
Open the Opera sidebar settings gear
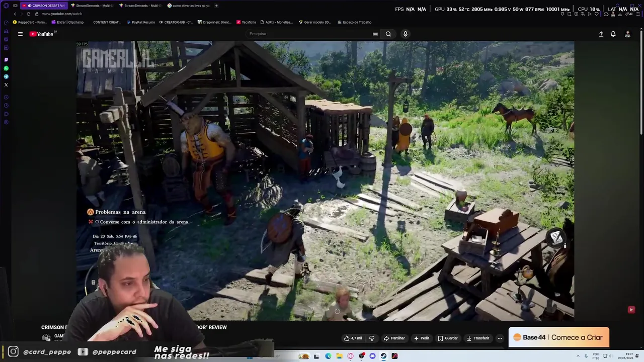tap(6, 122)
